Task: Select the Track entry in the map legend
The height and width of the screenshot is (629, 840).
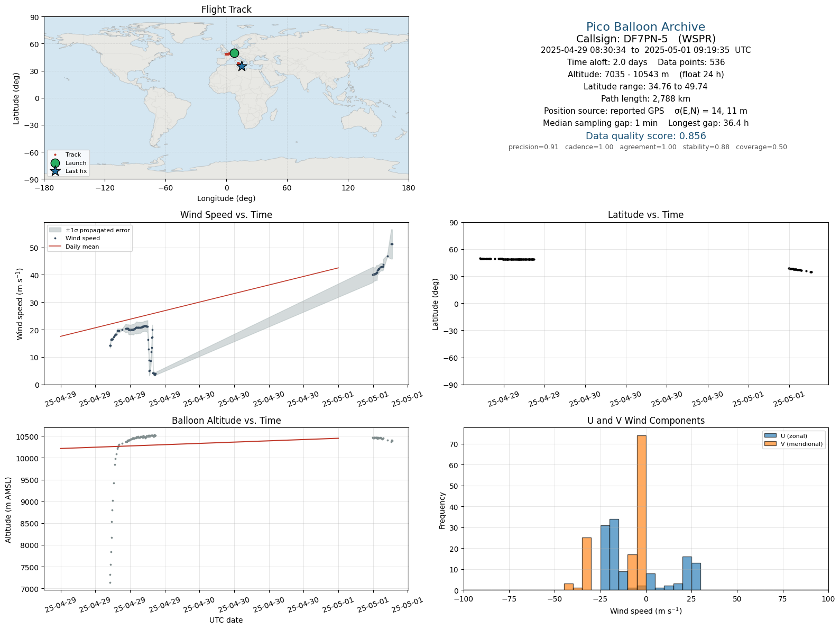Action: click(x=66, y=155)
